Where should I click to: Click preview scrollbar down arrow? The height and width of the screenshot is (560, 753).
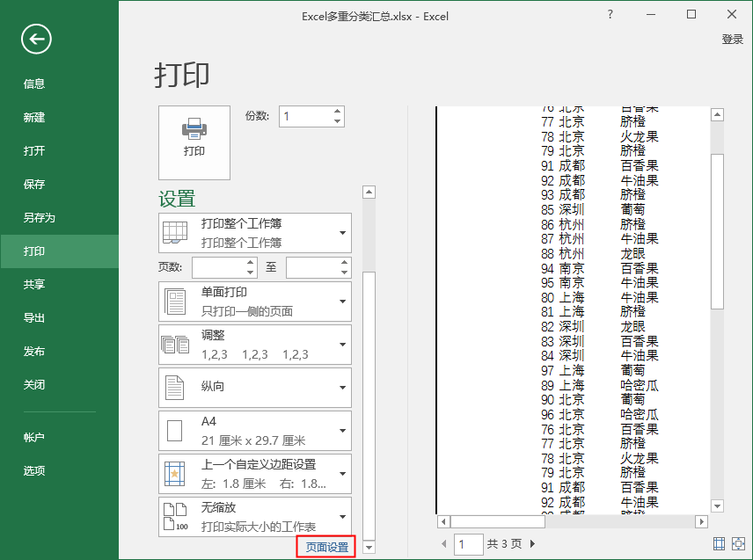pos(717,505)
